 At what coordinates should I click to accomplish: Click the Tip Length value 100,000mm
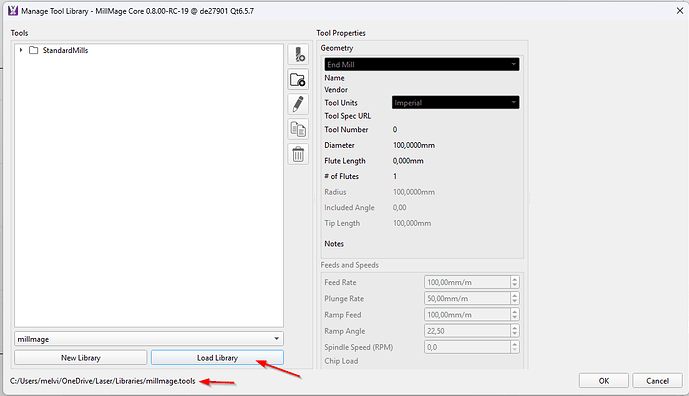(x=412, y=223)
